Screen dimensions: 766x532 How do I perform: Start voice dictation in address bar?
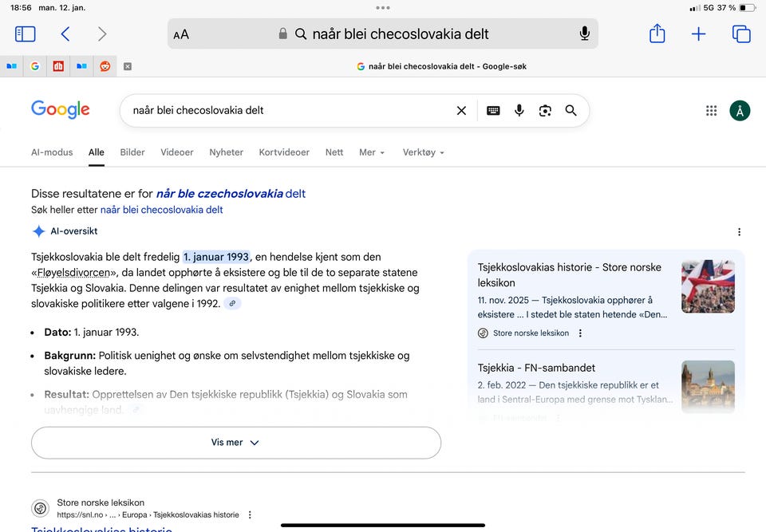(585, 33)
